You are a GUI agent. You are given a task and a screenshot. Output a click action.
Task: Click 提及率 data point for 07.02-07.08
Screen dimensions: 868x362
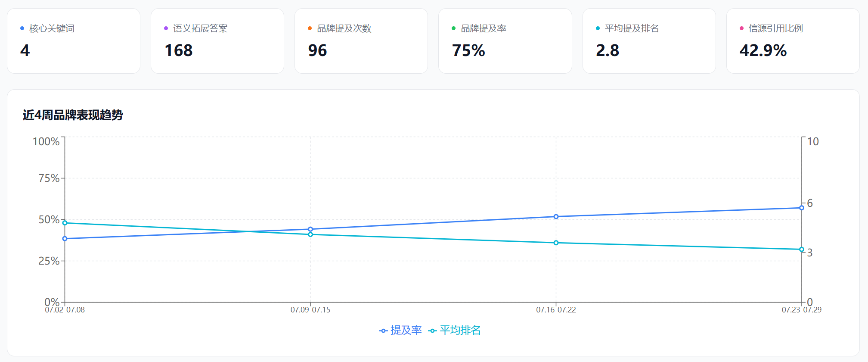[65, 239]
